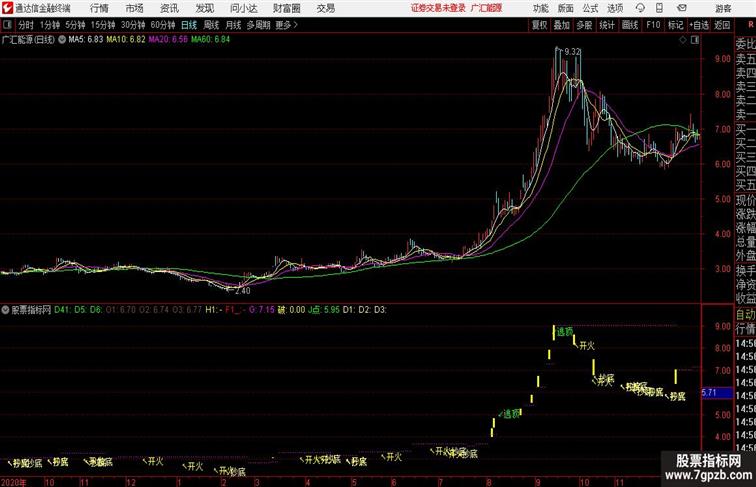Open the 交易 menu
Viewport: 756px width, 487px height.
(326, 8)
